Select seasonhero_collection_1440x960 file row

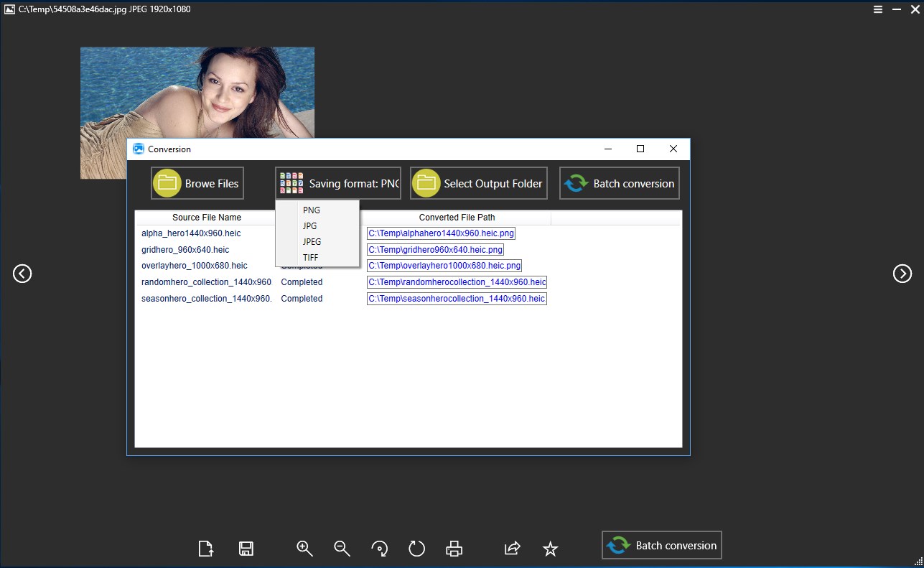pos(207,299)
